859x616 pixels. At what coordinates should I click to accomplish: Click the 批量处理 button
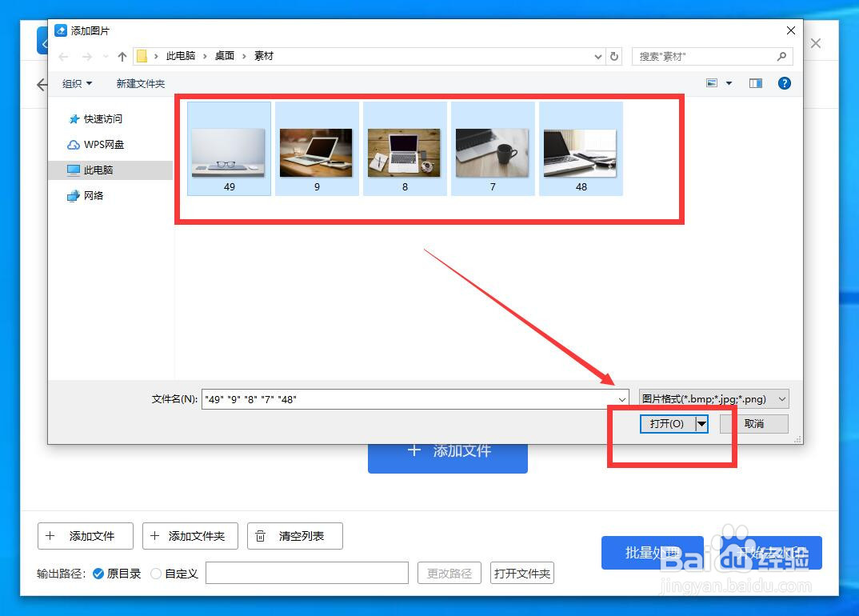[653, 553]
